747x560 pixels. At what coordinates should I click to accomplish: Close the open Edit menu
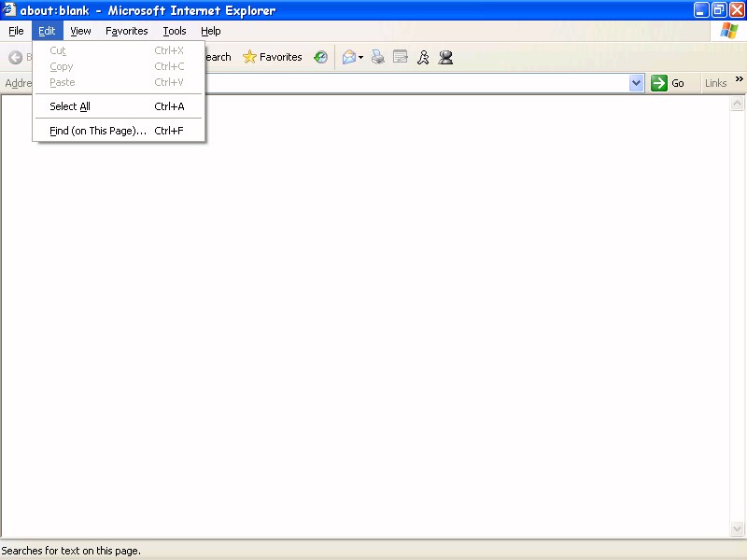click(48, 31)
